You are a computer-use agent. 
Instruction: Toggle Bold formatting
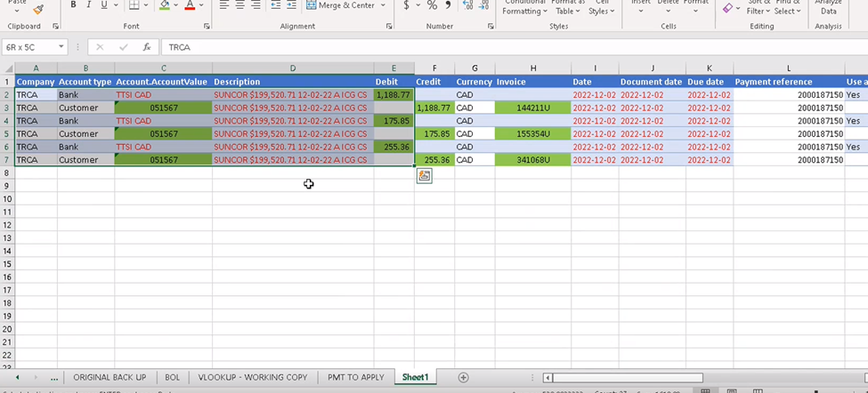[74, 5]
